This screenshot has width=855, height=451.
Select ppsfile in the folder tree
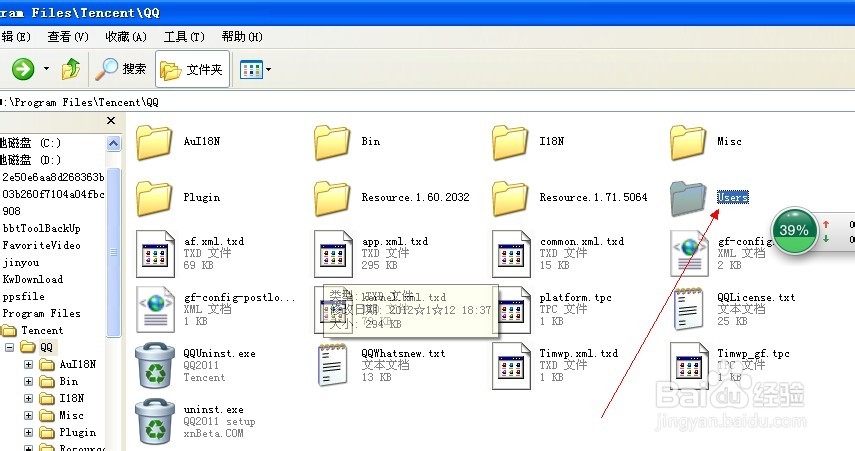click(23, 296)
